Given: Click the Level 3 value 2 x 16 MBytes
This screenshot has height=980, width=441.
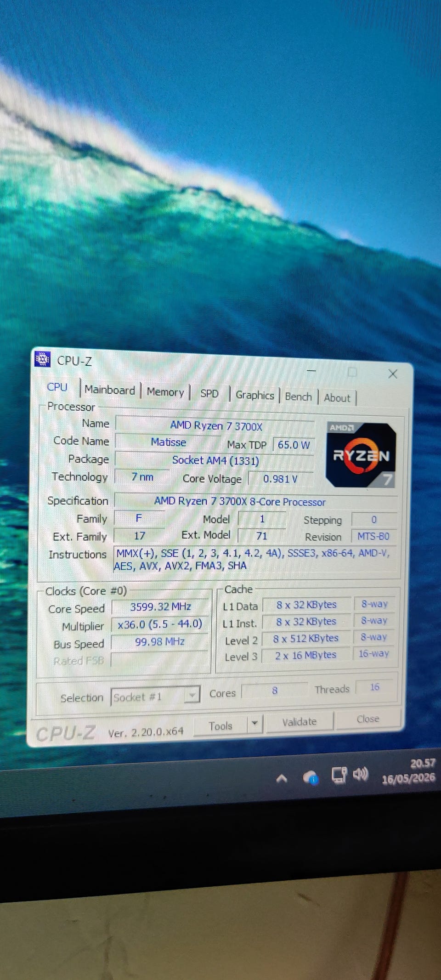Looking at the screenshot, I should (306, 655).
